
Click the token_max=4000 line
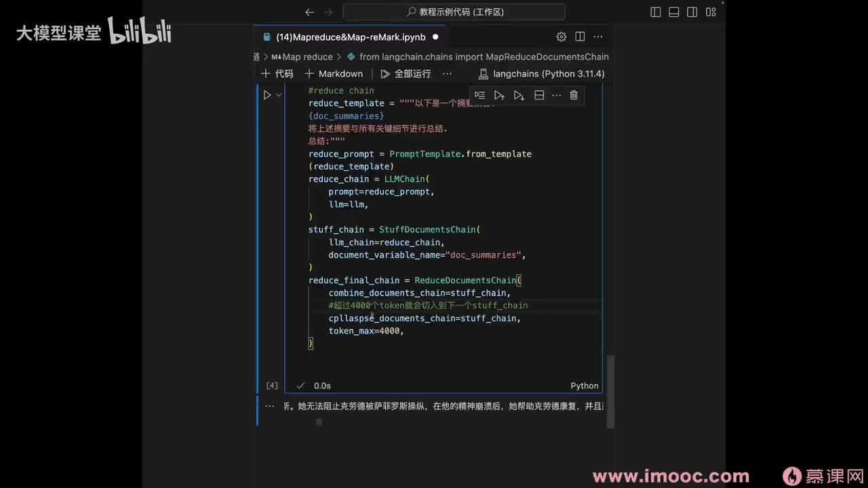366,331
